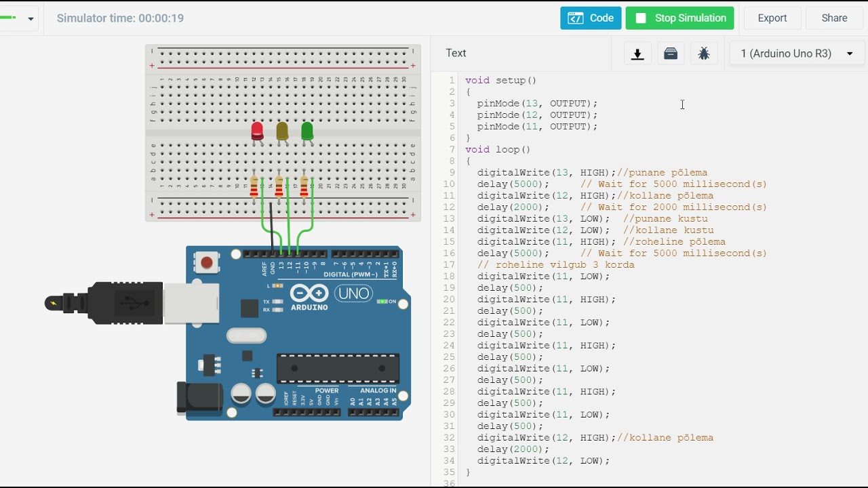Image resolution: width=868 pixels, height=488 pixels.
Task: Select the black ground wire
Action: (271, 227)
